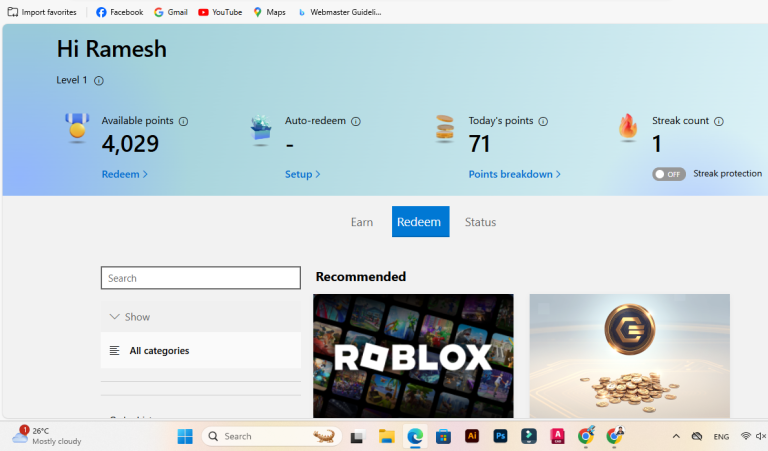
Task: Expand hidden system tray icons
Action: [676, 436]
